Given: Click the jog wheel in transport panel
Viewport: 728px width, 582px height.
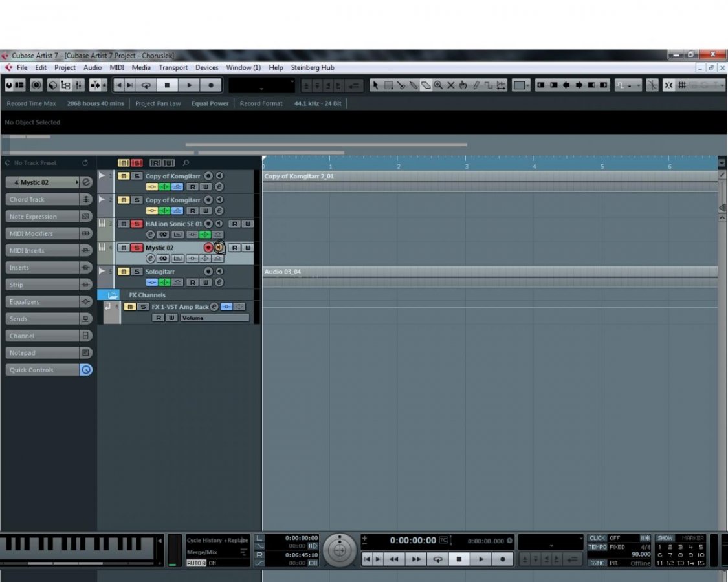Looking at the screenshot, I should tap(339, 550).
